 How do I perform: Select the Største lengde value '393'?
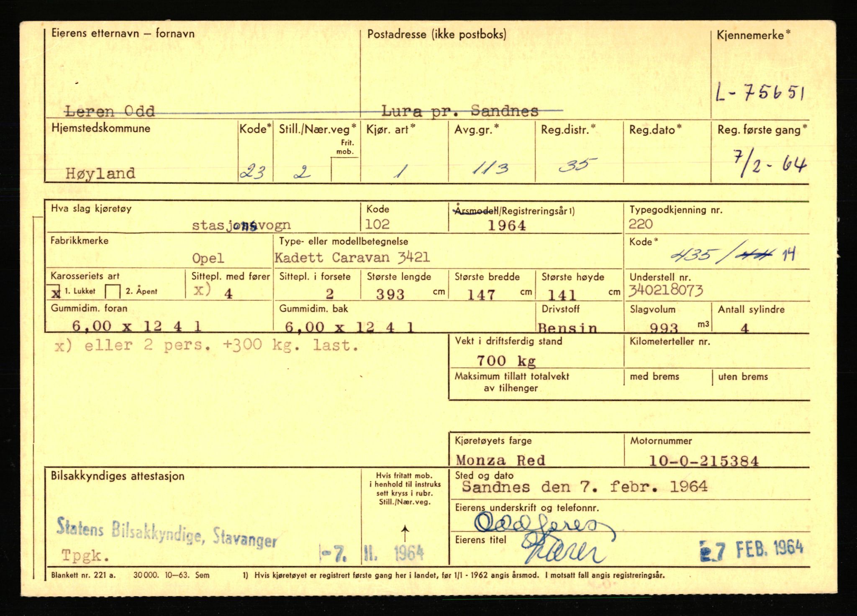[x=390, y=294]
